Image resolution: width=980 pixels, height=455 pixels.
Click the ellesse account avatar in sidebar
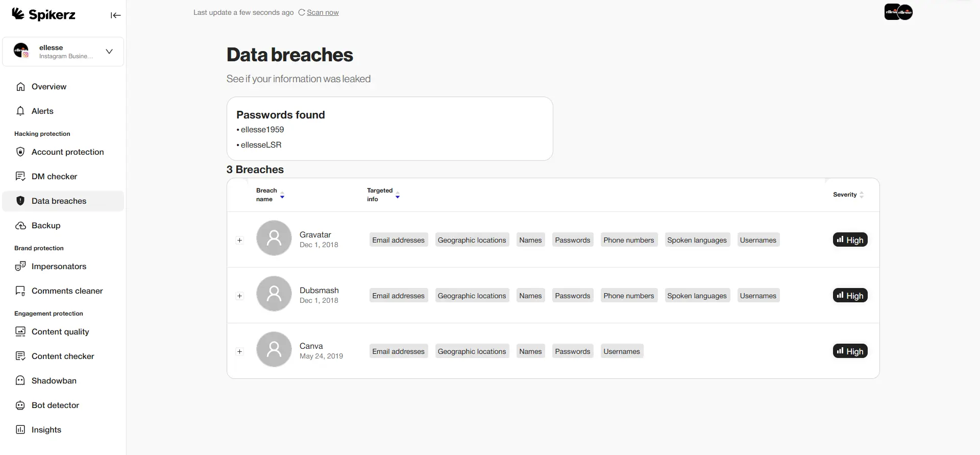pos(21,51)
